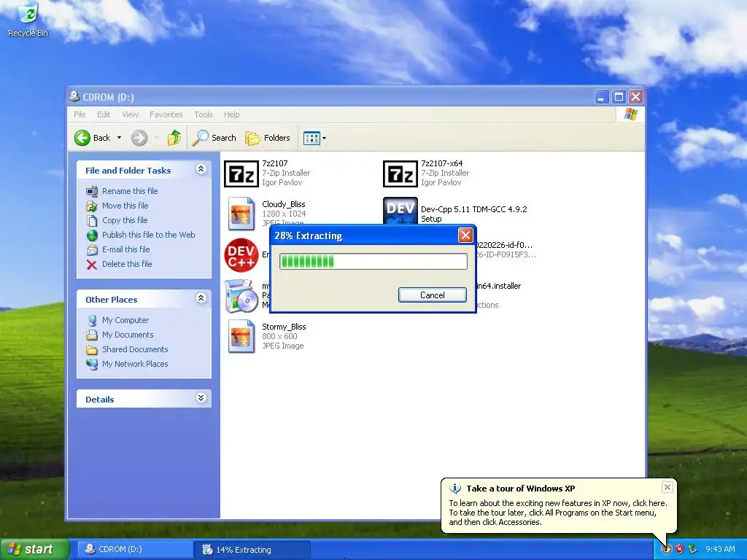
Task: Open the Favorites menu
Action: tap(166, 114)
